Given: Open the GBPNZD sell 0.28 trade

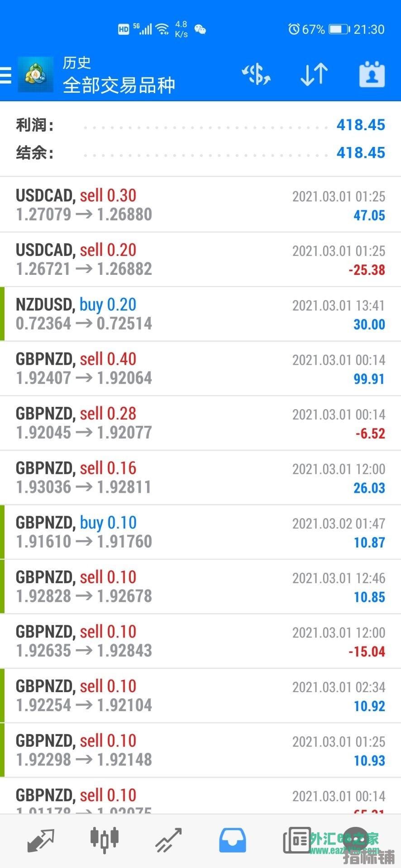Looking at the screenshot, I should pos(200,423).
